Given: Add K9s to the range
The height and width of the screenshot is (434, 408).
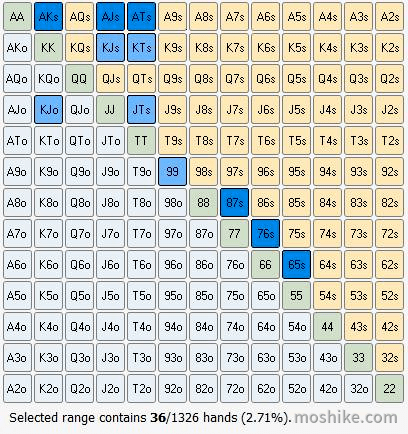Looking at the screenshot, I should pyautogui.click(x=172, y=48).
